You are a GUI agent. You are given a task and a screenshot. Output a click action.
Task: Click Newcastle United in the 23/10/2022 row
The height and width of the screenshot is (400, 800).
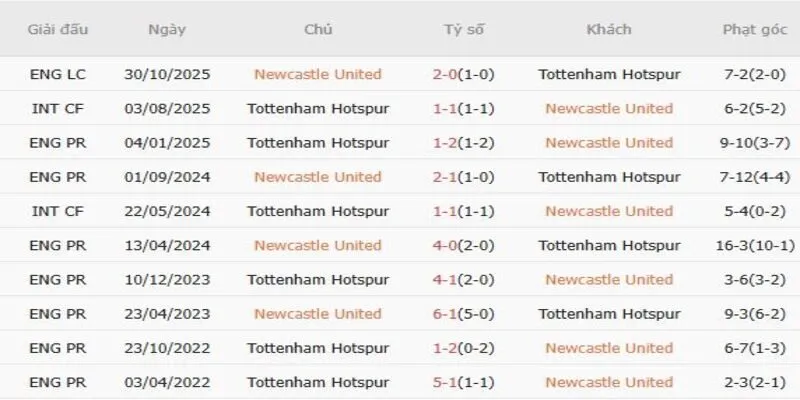click(609, 348)
